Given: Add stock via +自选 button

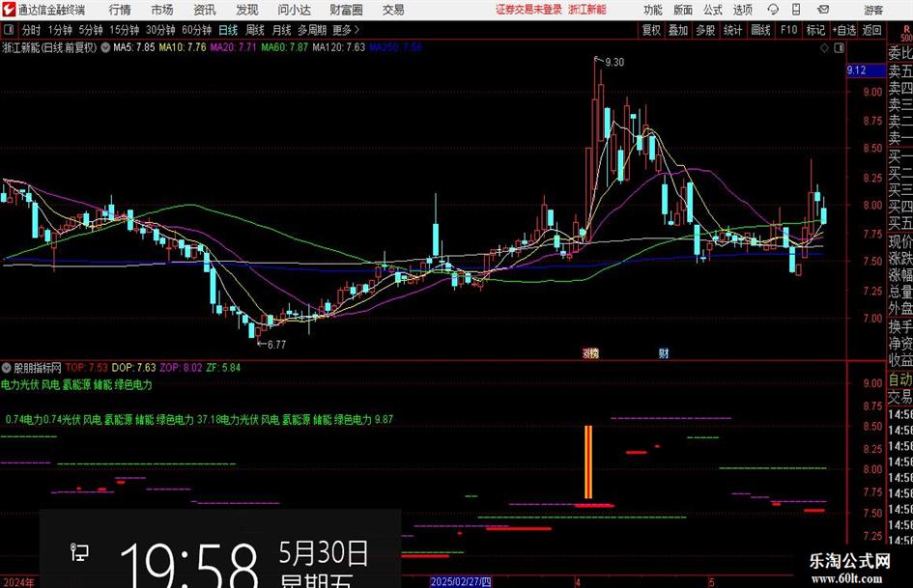Looking at the screenshot, I should [844, 30].
